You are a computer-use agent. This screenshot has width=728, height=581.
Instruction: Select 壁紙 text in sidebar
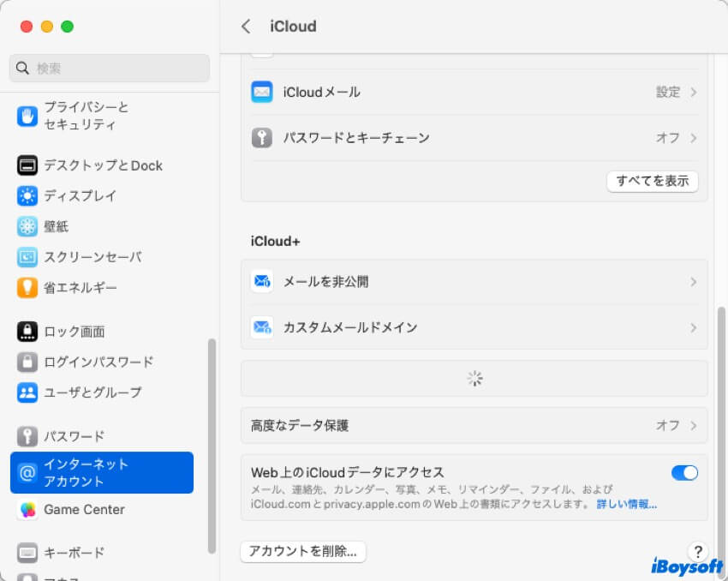pos(57,226)
